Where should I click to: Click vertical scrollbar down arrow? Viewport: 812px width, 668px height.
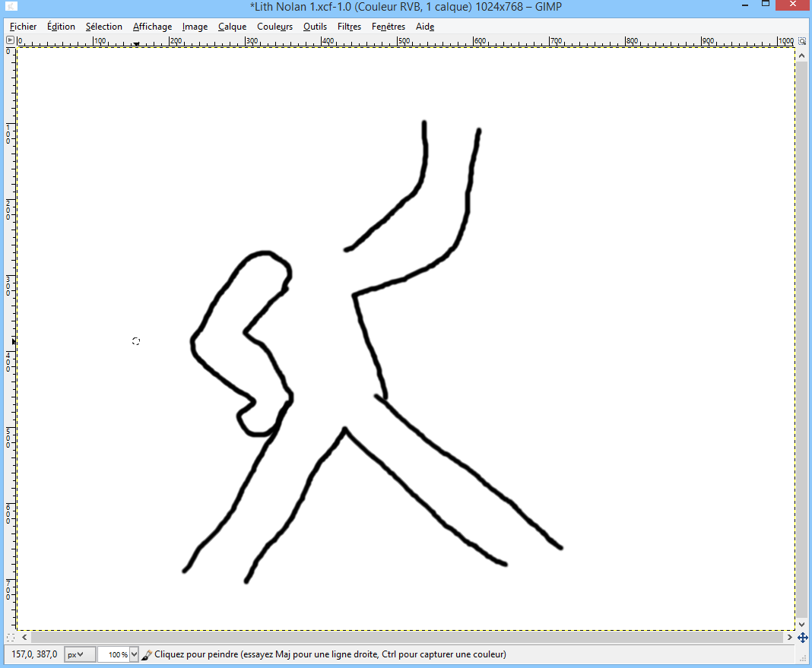tap(802, 624)
